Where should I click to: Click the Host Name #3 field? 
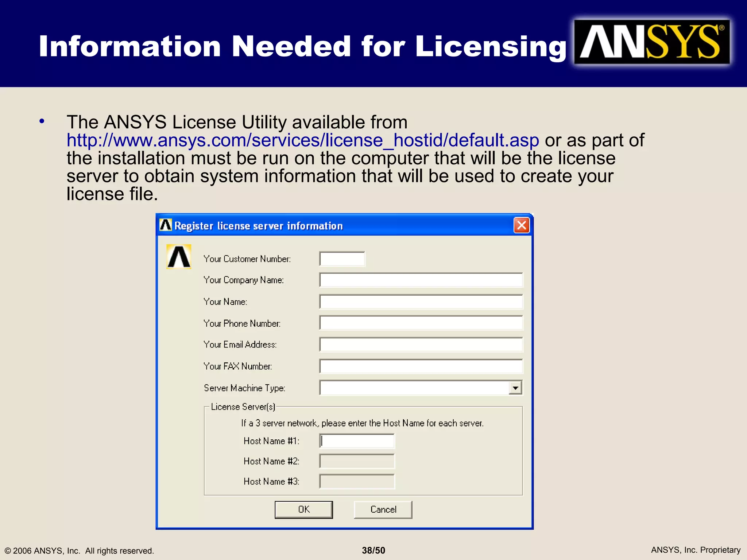point(357,482)
